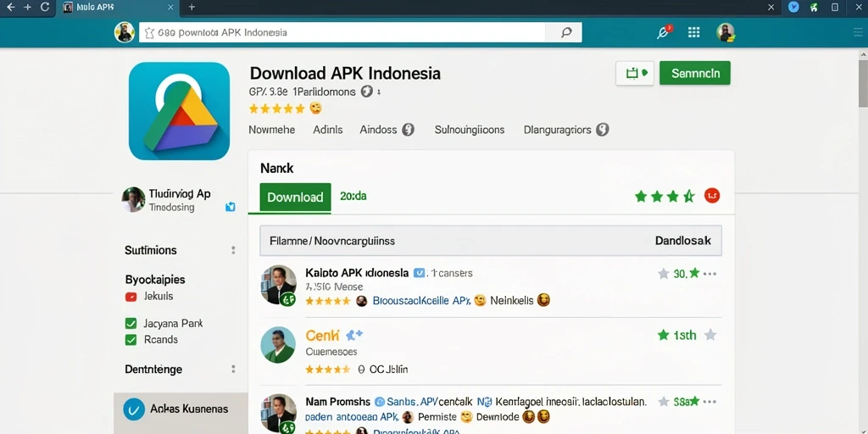Open the Bioousdackceille APy link
Screen dimensions: 868x434
421,301
